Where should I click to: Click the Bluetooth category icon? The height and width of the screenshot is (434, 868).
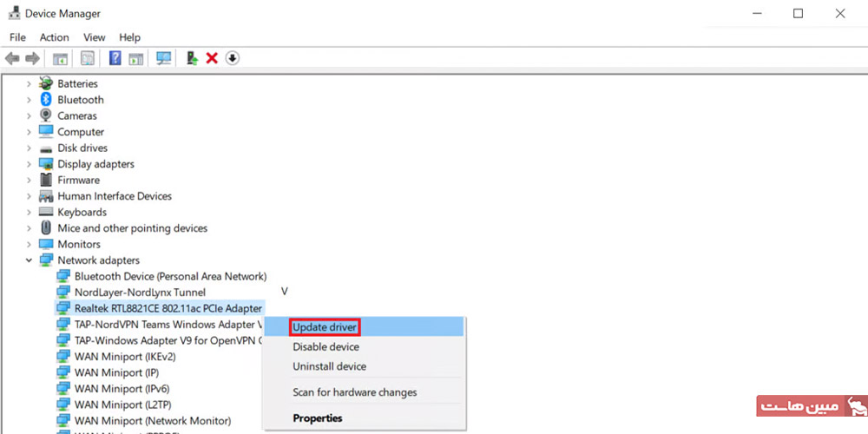pyautogui.click(x=46, y=100)
